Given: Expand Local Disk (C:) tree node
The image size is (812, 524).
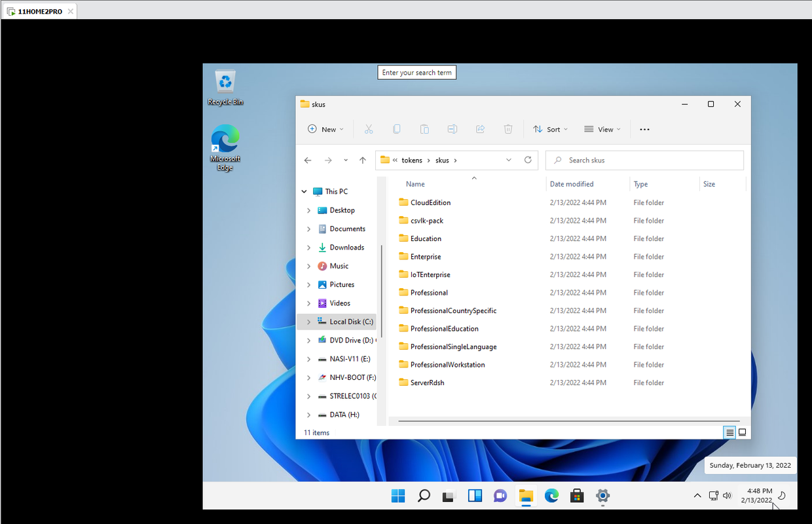Looking at the screenshot, I should pos(309,322).
